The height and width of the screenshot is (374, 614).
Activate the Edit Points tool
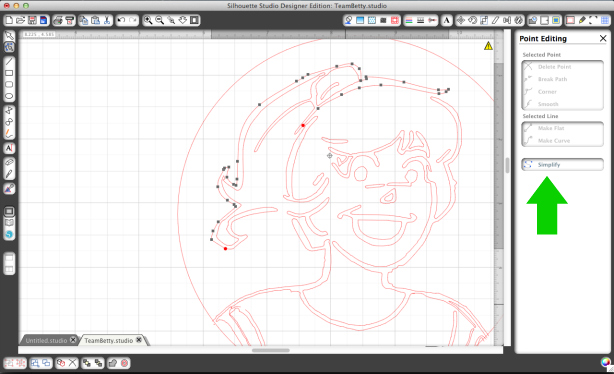tap(9, 47)
